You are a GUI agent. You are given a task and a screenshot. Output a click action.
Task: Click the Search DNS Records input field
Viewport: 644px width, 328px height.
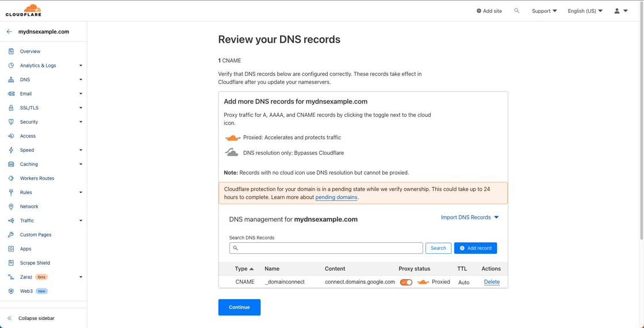pos(326,248)
